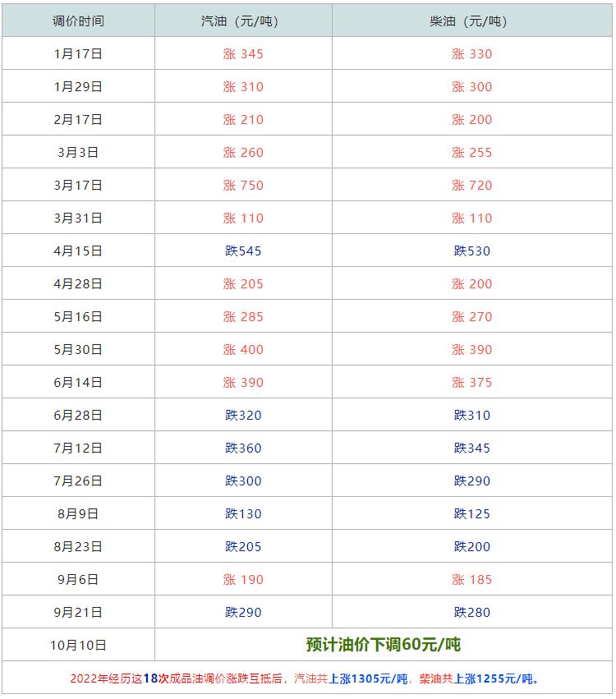
Task: Click the diesel value 跌530
Action: tap(471, 251)
